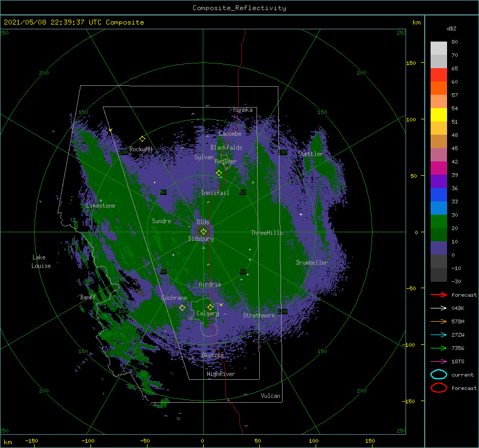This screenshot has width=479, height=448.
Task: Click the violet swatch between 39 and 36
Action: coord(439,181)
